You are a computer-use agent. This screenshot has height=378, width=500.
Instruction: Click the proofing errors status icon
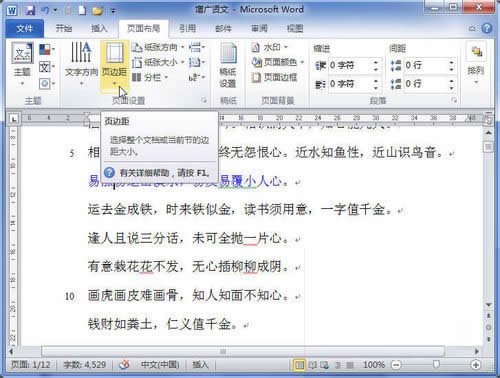tap(124, 365)
